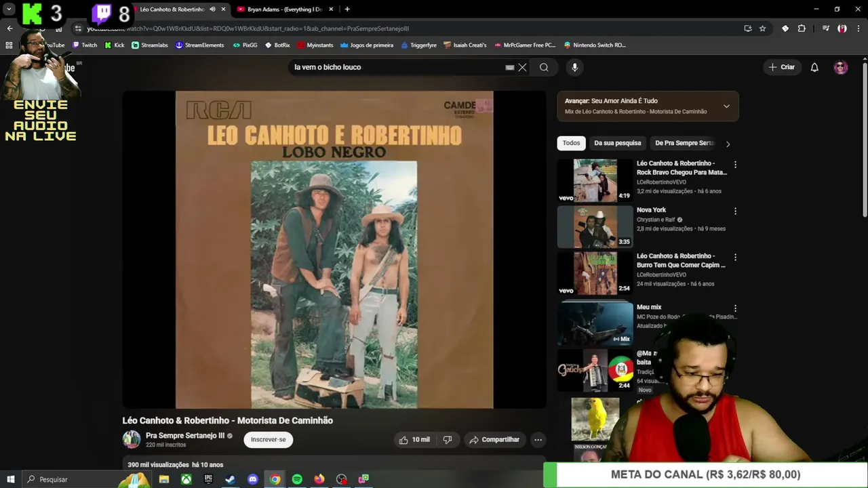Open Firefox from the taskbar
Screen dimensions: 868x488
pyautogui.click(x=319, y=479)
